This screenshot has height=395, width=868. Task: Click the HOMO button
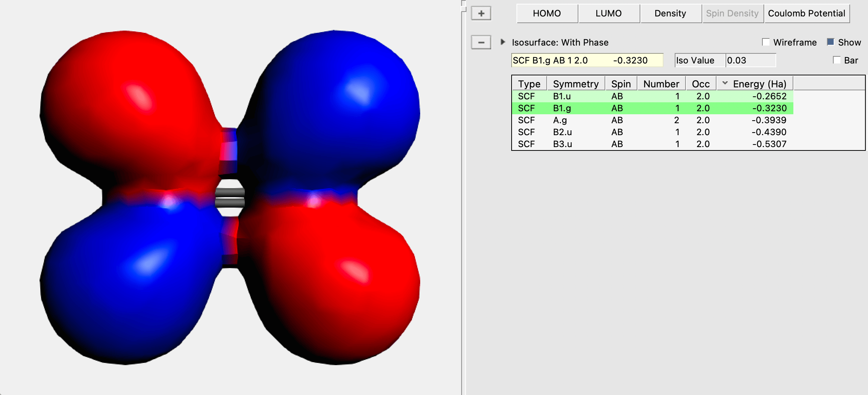pos(547,14)
